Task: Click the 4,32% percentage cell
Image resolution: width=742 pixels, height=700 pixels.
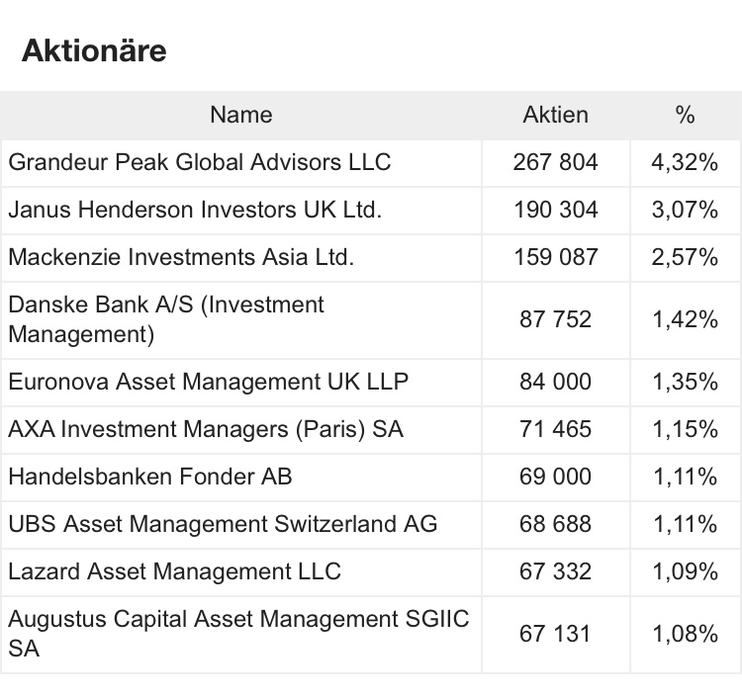Action: [685, 162]
